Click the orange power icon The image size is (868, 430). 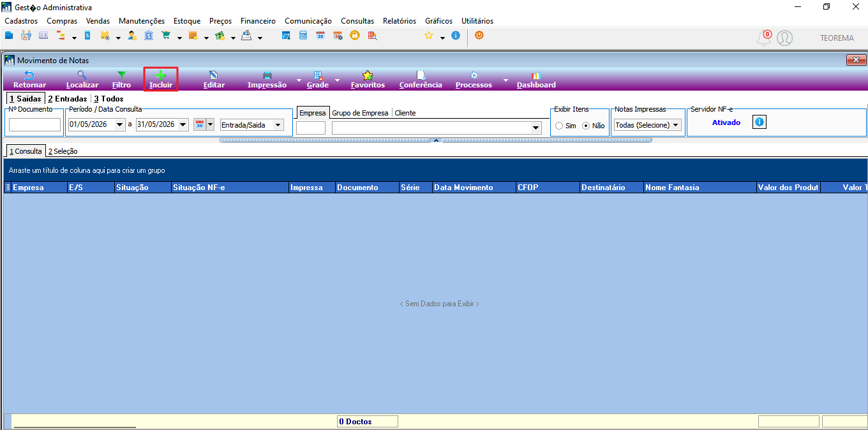479,36
